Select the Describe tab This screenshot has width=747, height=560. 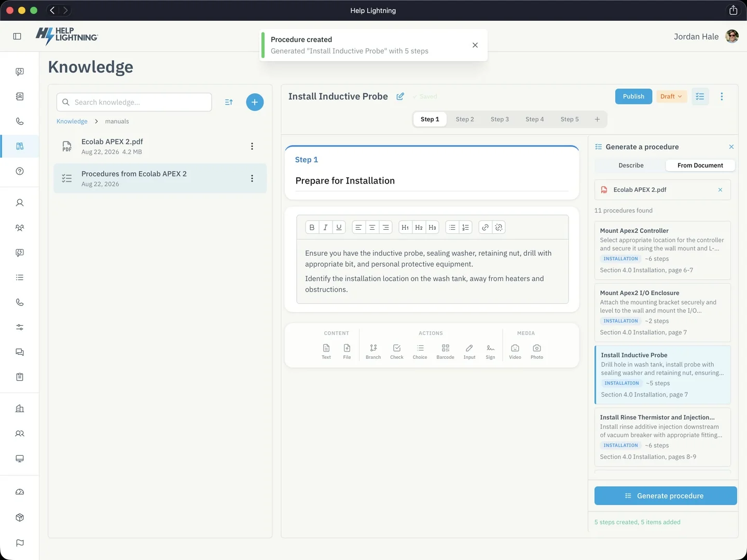click(x=631, y=165)
